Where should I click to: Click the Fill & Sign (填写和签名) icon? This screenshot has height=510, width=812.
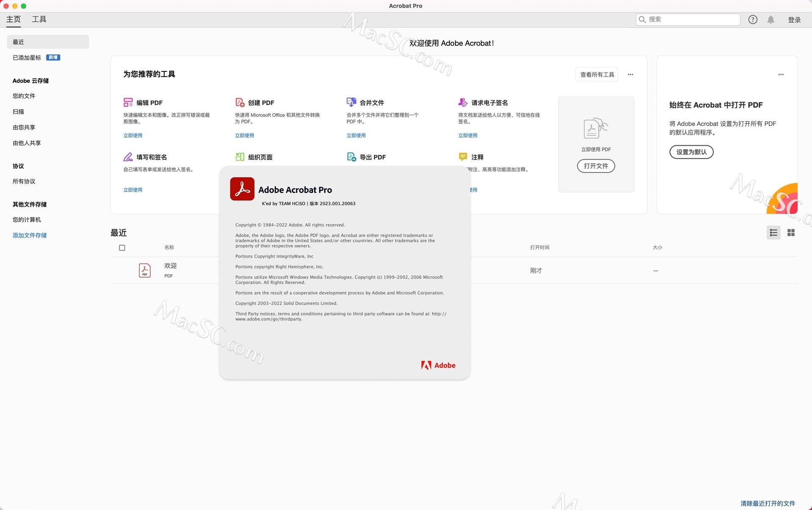[128, 157]
